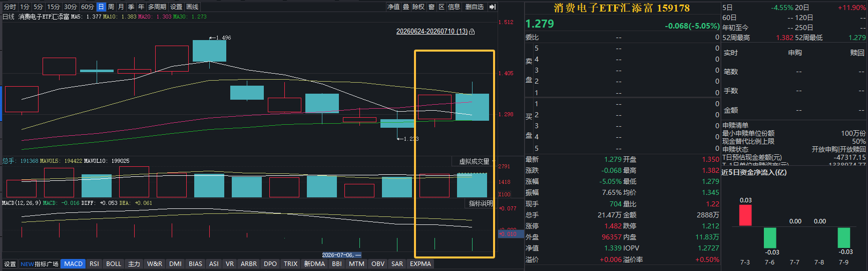
Task: Select the BOLL indicator tab
Action: (114, 264)
